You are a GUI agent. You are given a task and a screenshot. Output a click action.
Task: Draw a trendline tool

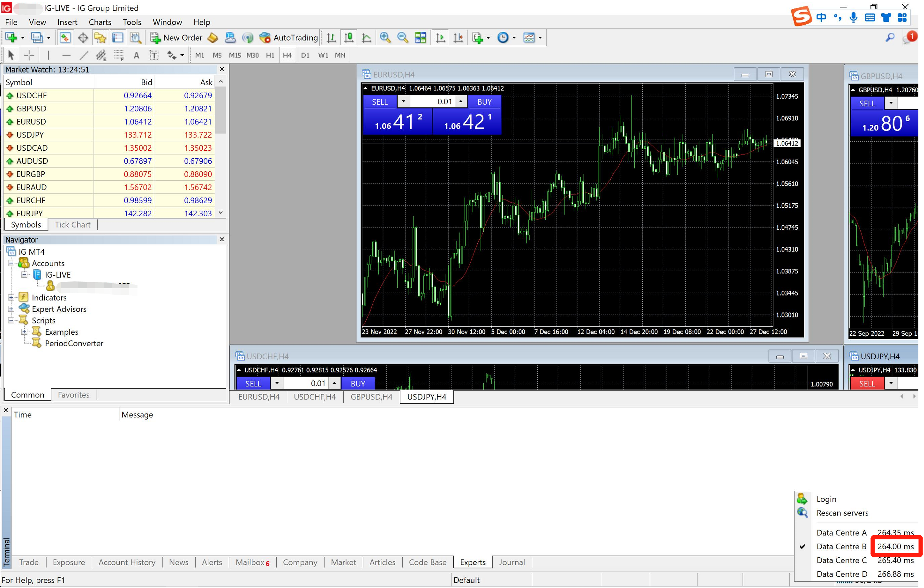point(84,56)
